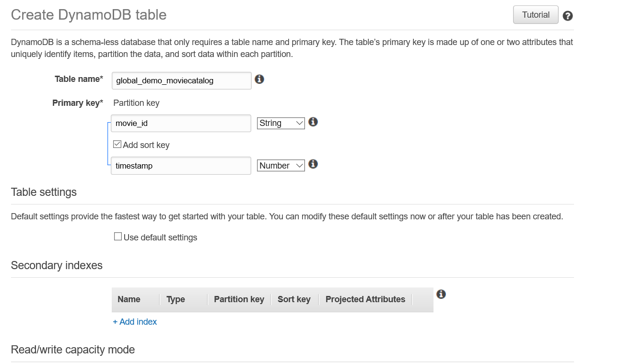
Task: Click the Name column header
Action: (x=129, y=299)
